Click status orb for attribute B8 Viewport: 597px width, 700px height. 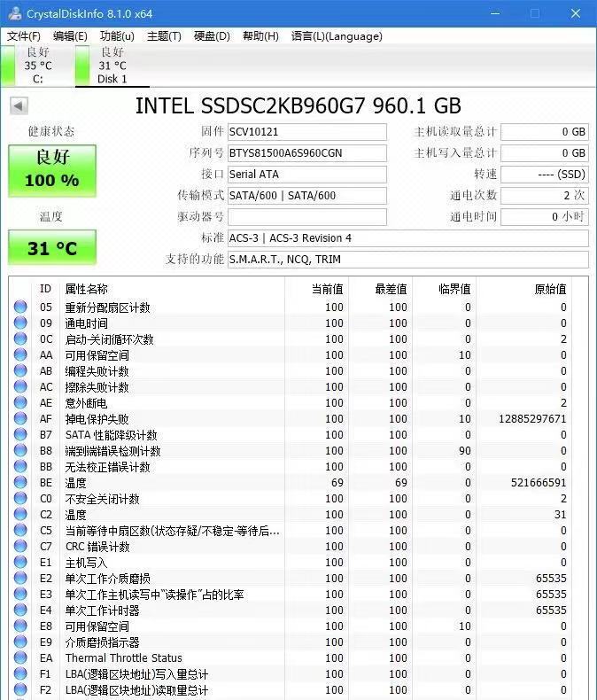(x=20, y=450)
